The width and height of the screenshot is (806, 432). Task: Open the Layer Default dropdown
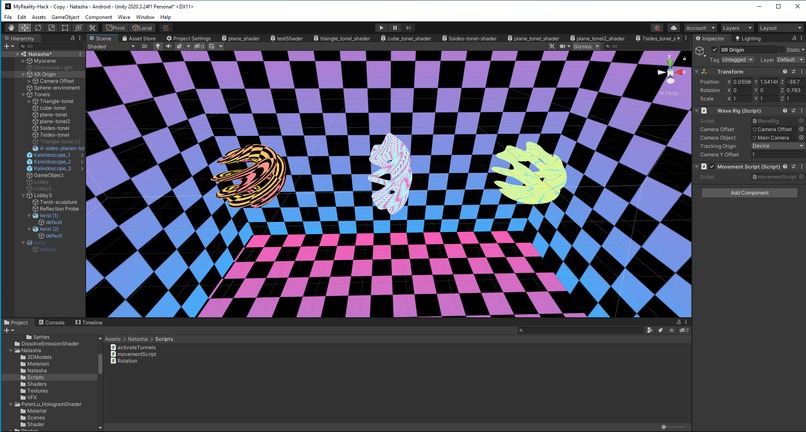[790, 60]
